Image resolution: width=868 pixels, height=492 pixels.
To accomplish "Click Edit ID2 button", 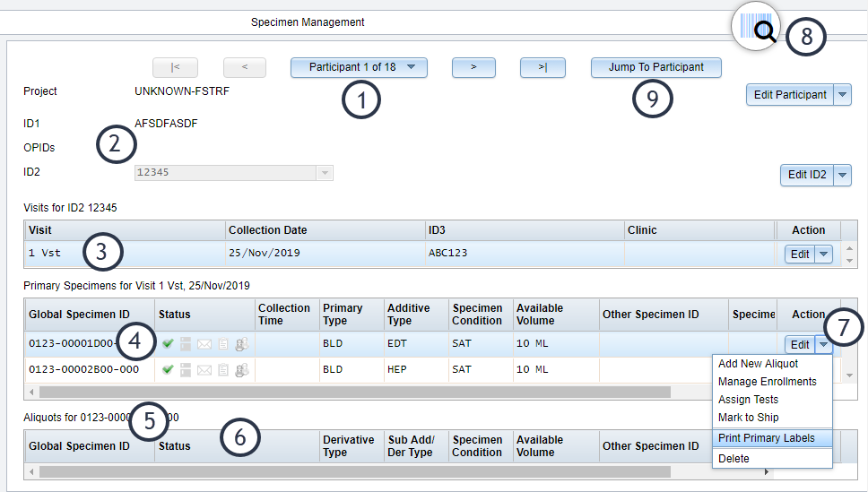I will (807, 175).
